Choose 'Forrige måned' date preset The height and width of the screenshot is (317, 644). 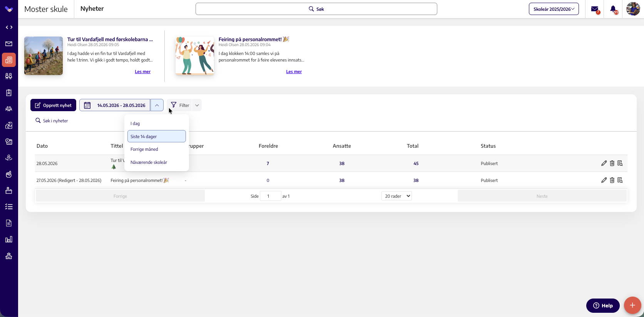157,149
